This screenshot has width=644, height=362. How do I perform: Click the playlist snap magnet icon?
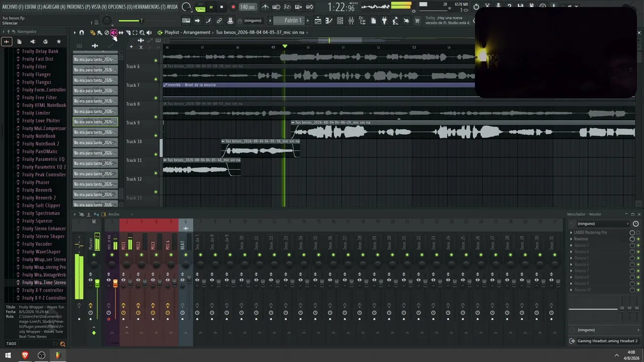(82, 33)
